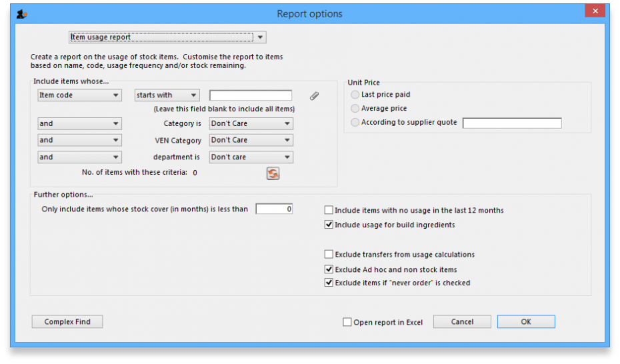620x364 pixels.
Task: Select According to supplier quote option
Action: point(355,122)
